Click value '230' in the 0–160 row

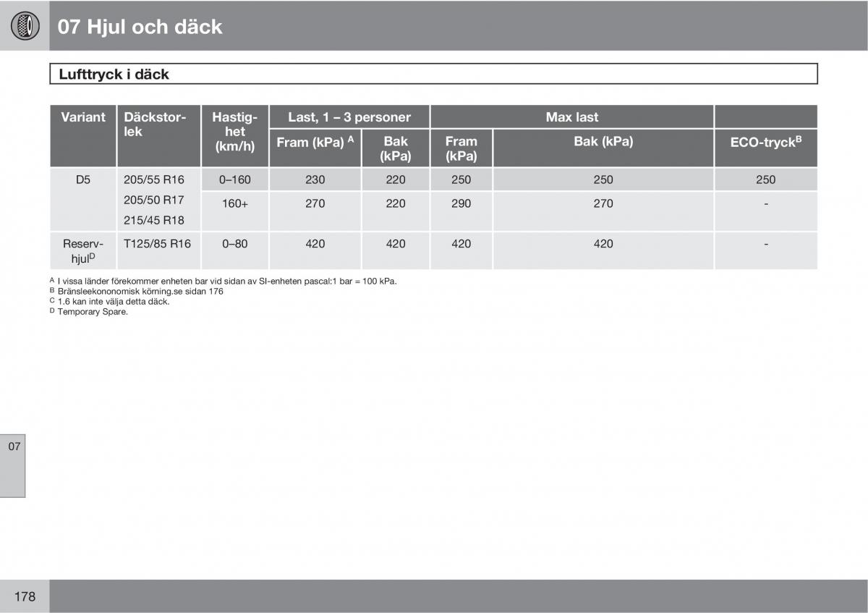(315, 179)
